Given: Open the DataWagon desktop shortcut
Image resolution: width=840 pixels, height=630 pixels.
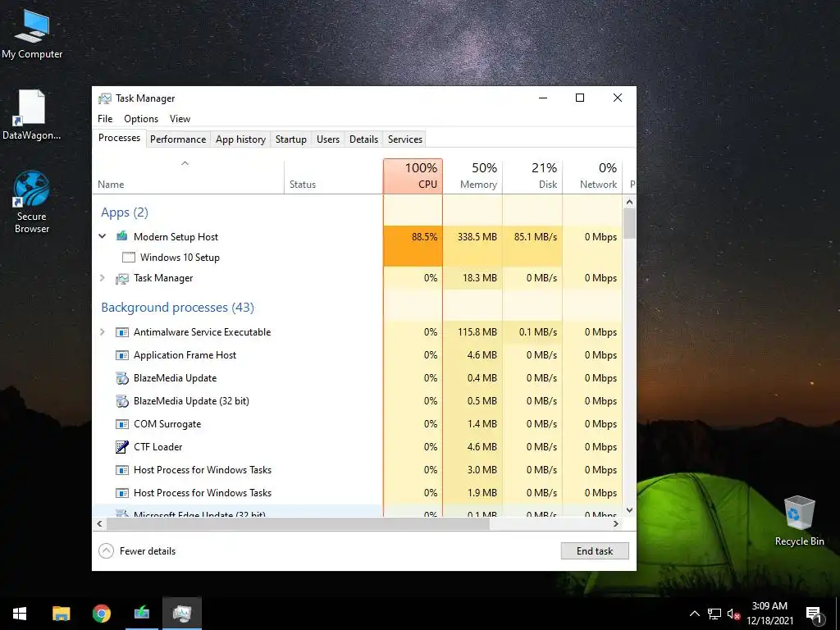Looking at the screenshot, I should [31, 114].
